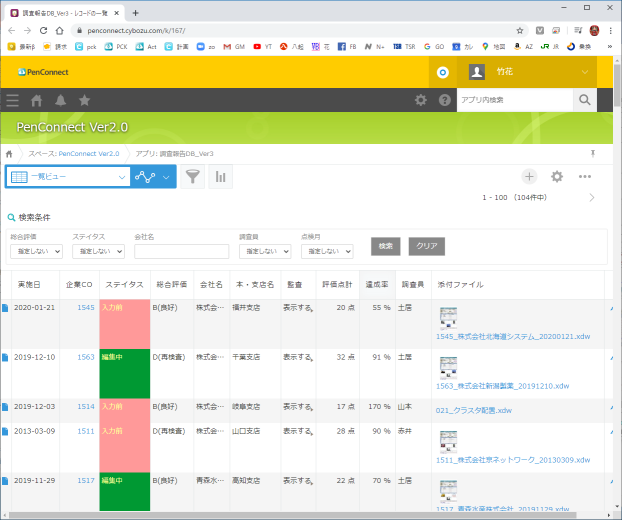This screenshot has height=520, width=622.
Task: Open the 1545 attachment thumbnail
Action: point(448,318)
